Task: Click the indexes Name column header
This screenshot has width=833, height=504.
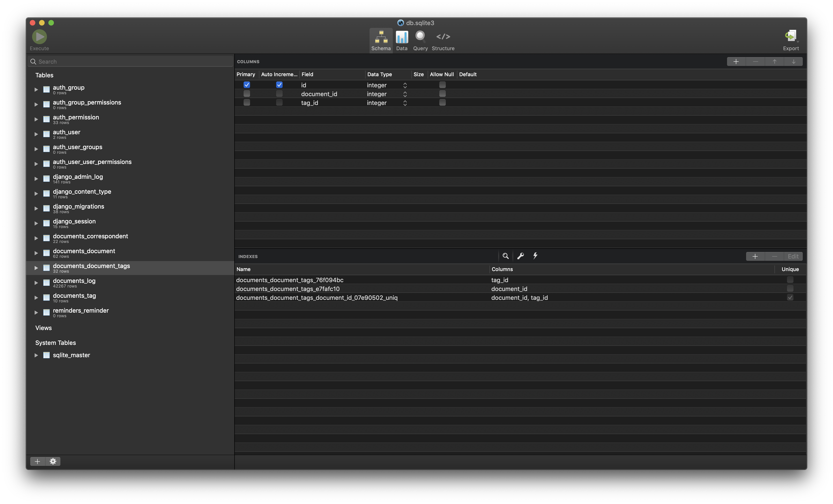Action: pyautogui.click(x=362, y=269)
